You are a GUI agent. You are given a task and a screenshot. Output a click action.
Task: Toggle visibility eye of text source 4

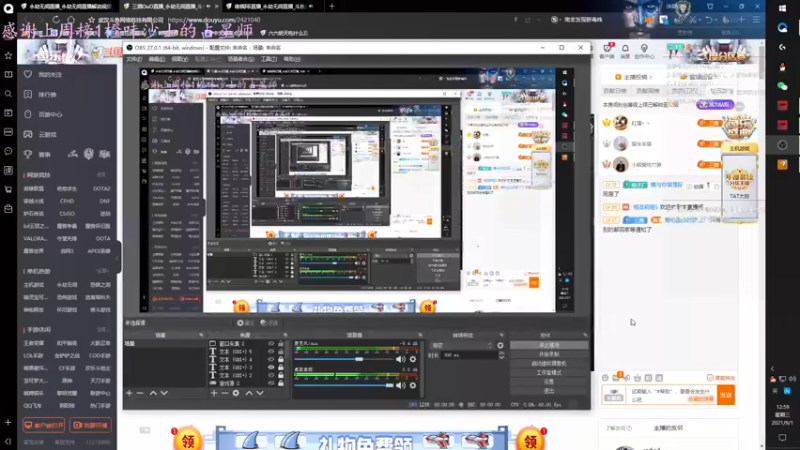(x=271, y=359)
